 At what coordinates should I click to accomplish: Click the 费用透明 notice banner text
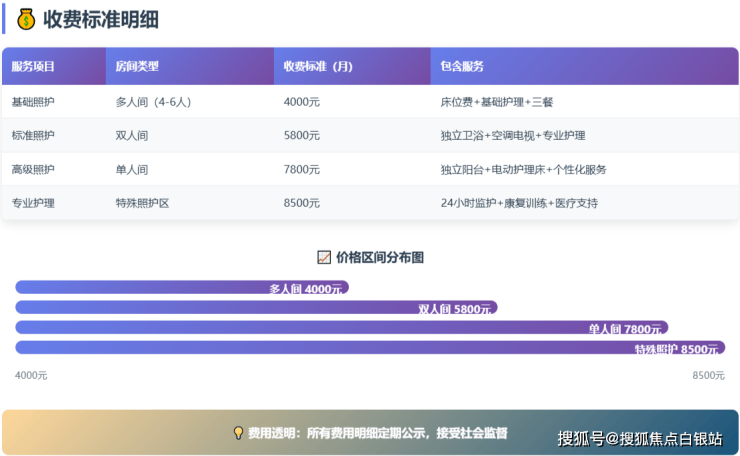tap(378, 433)
